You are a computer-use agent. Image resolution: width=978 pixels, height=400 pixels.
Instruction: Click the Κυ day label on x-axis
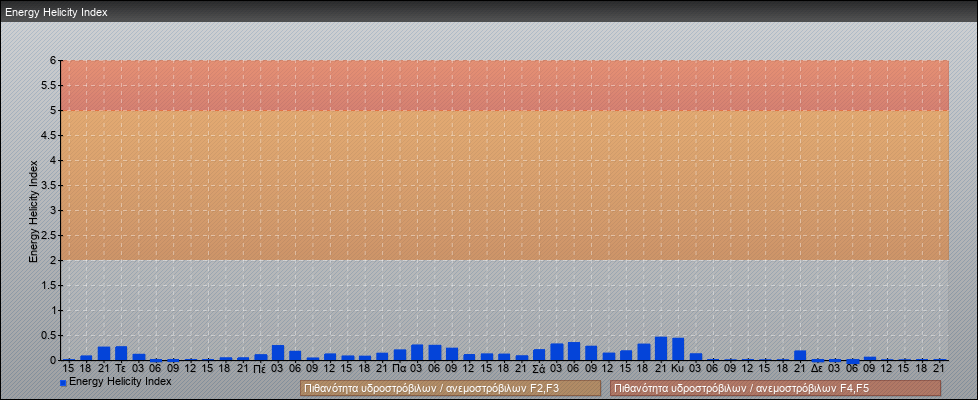(678, 369)
